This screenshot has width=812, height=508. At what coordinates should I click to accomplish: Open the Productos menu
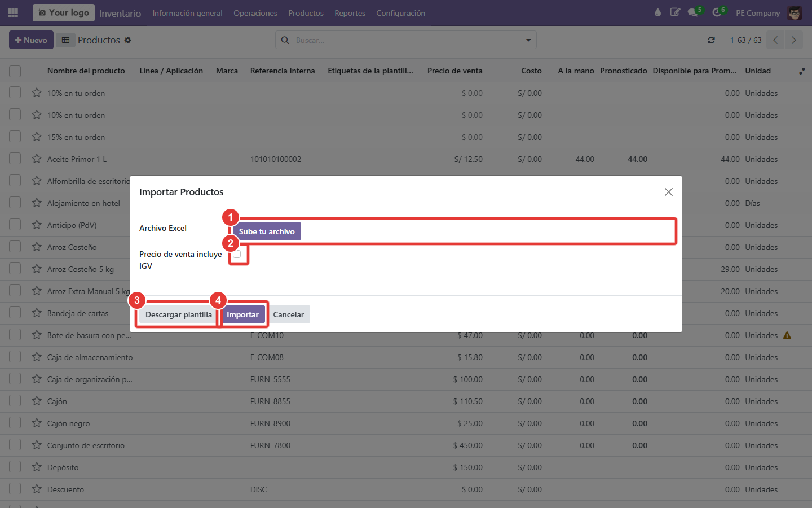306,13
